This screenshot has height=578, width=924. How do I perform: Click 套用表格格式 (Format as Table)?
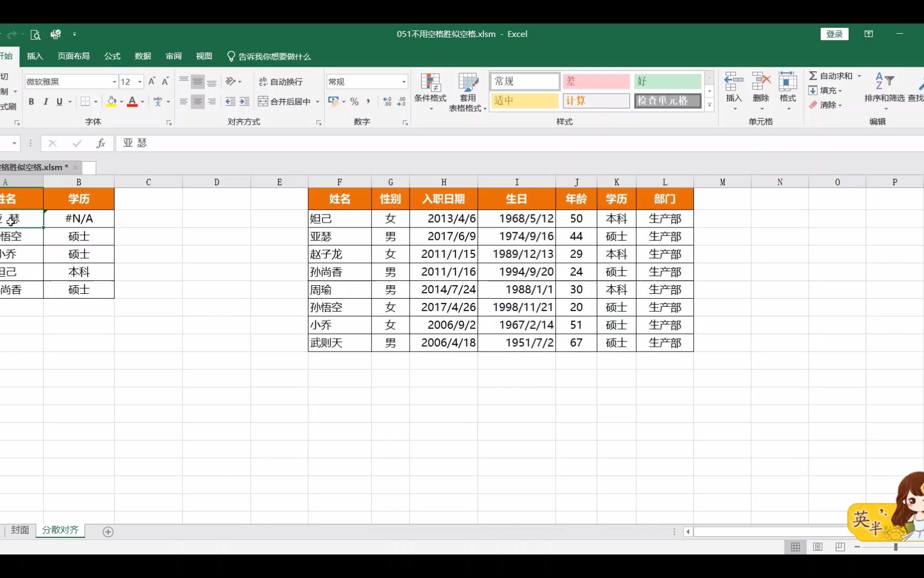tap(468, 91)
